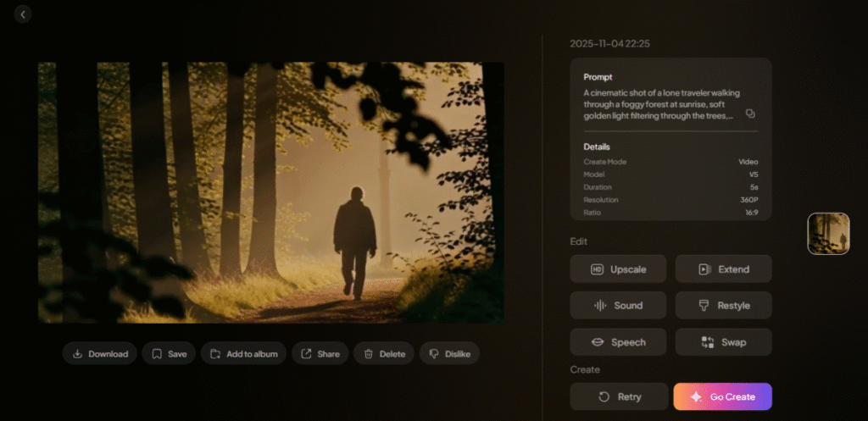
Task: Delete this video
Action: 384,354
